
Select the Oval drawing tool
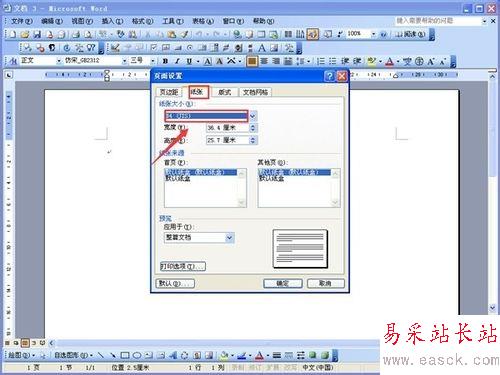click(137, 355)
